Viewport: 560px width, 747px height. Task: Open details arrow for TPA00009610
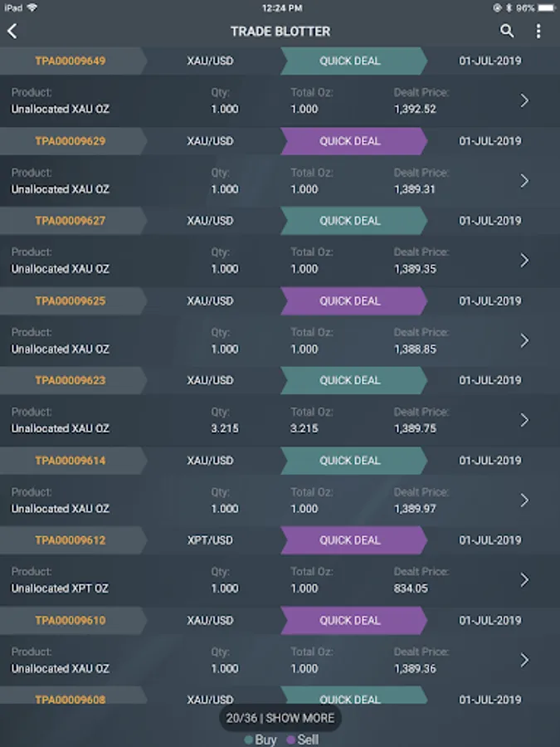click(x=524, y=660)
